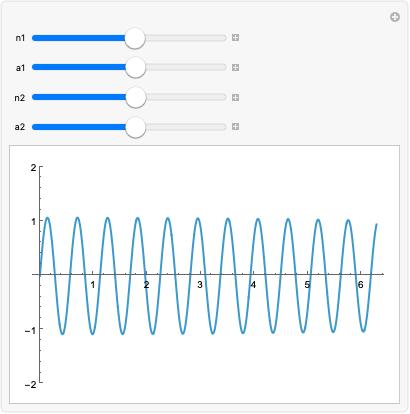Set a2 slider near its minimum

click(x=35, y=127)
